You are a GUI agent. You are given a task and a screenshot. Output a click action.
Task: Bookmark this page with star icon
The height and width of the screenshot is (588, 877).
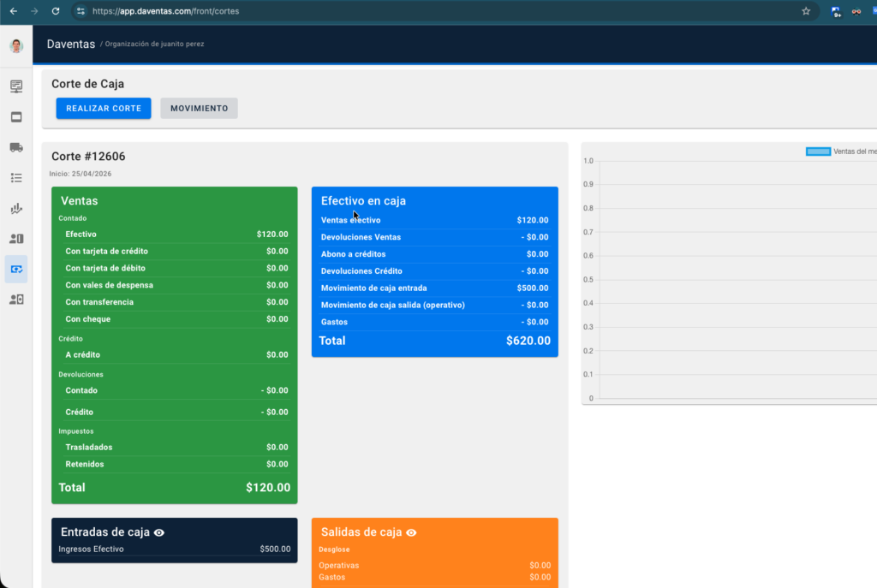tap(806, 11)
